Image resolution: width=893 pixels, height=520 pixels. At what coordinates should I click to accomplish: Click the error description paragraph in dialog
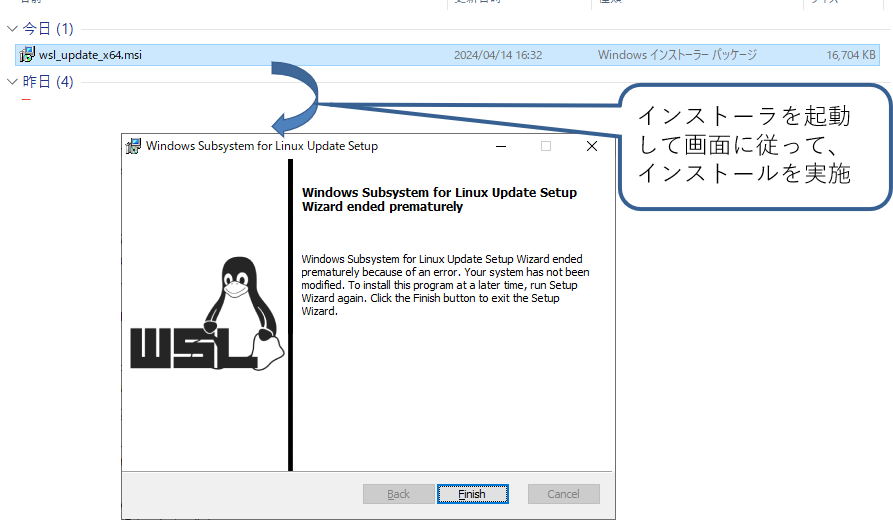pyautogui.click(x=445, y=285)
